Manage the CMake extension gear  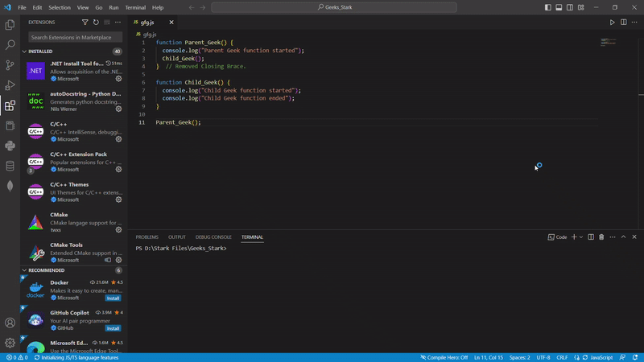click(x=118, y=230)
